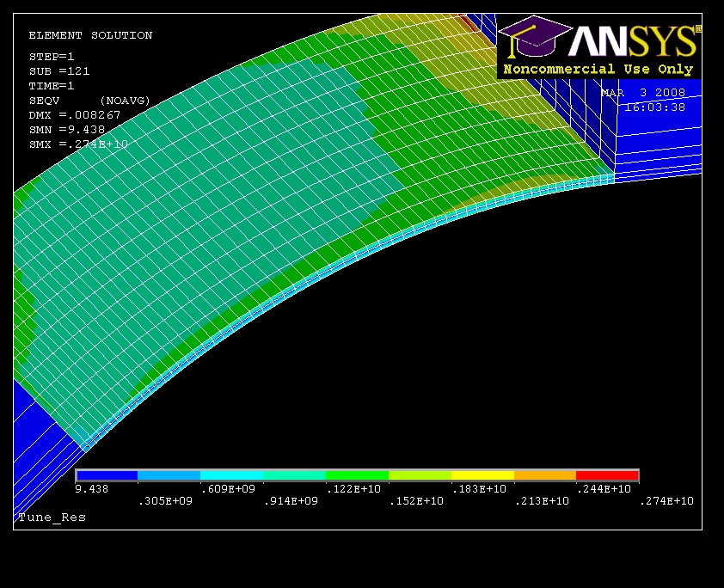
Task: Click the bright green legend color band
Action: click(358, 475)
